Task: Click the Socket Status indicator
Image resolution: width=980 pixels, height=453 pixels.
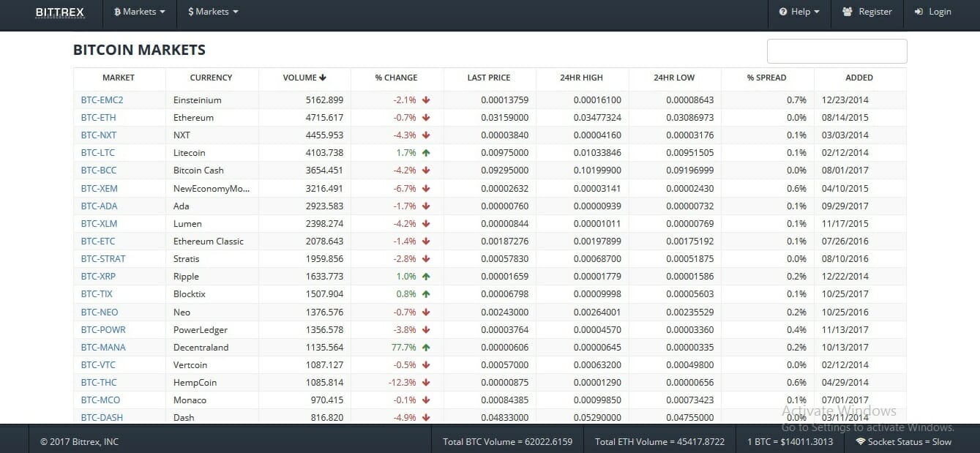Action: 904,442
